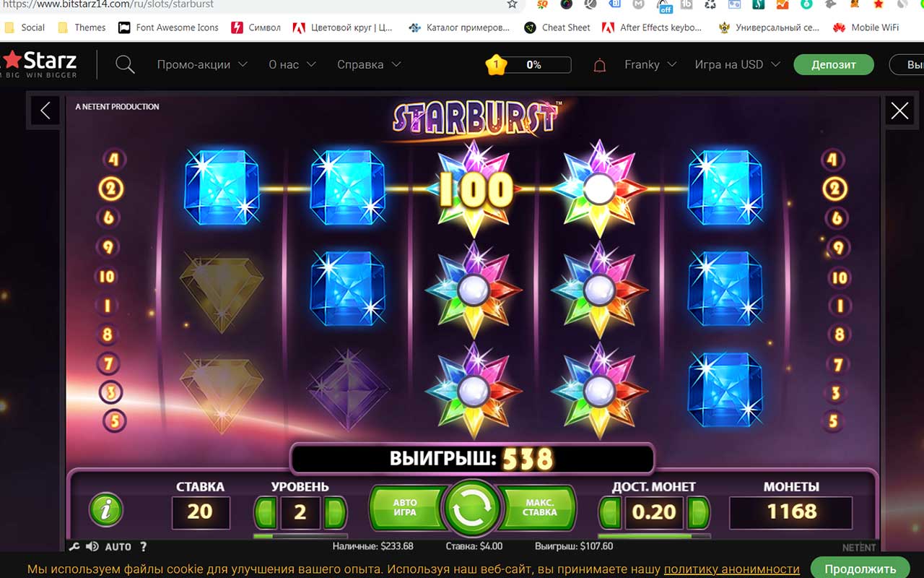The height and width of the screenshot is (578, 924).
Task: Click the green Депозит button
Action: [834, 64]
